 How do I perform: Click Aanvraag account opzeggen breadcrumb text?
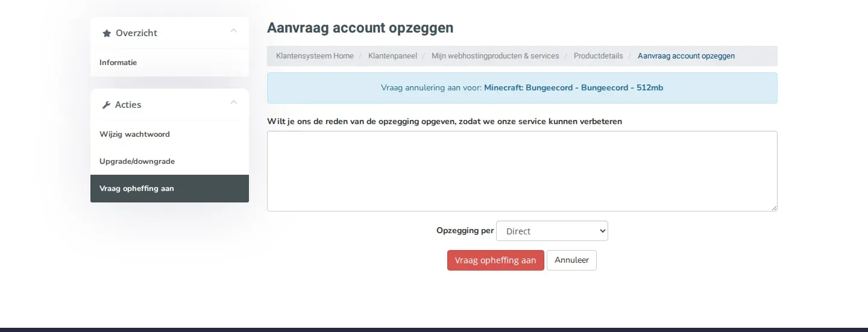[x=686, y=56]
